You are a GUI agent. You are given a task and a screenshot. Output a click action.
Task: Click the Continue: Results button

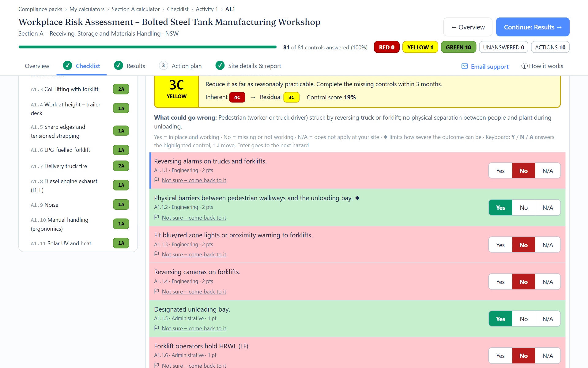click(533, 27)
